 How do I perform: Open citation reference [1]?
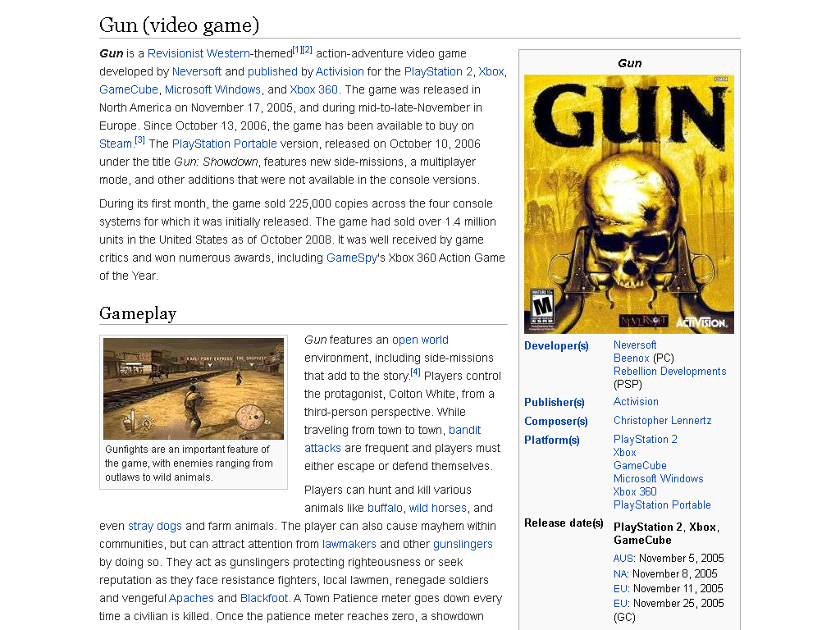(x=297, y=50)
